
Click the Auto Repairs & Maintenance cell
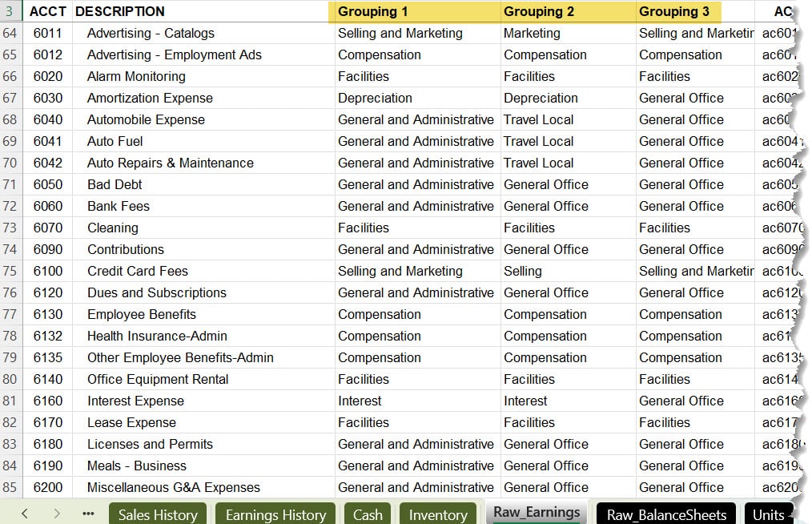coord(203,163)
